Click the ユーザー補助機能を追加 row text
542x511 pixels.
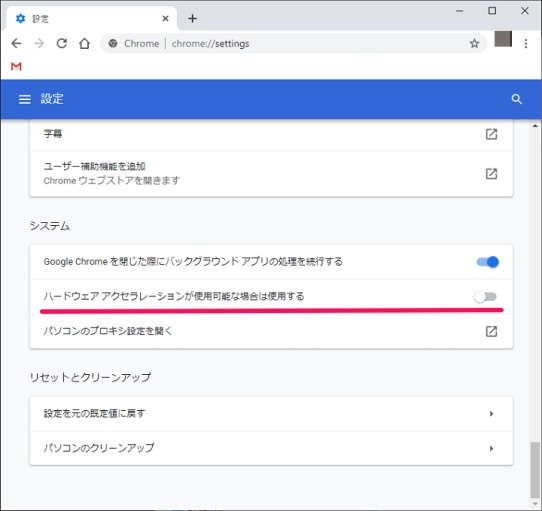(94, 167)
